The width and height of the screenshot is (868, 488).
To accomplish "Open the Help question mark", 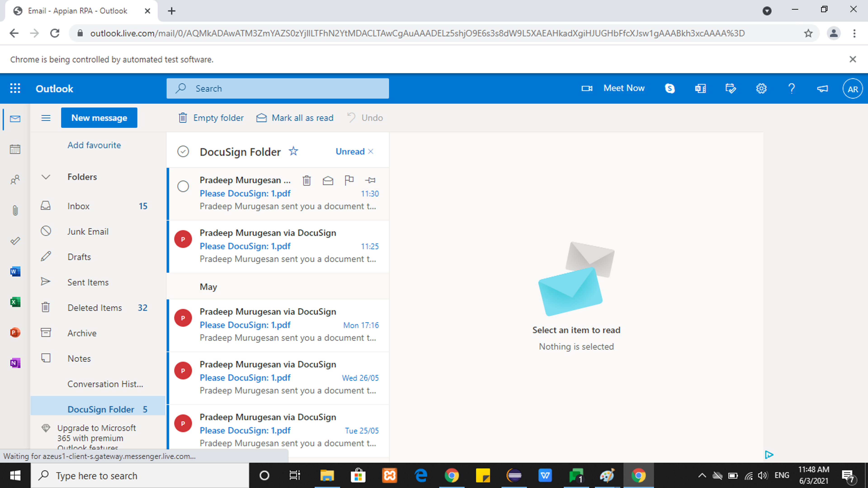I will tap(792, 88).
